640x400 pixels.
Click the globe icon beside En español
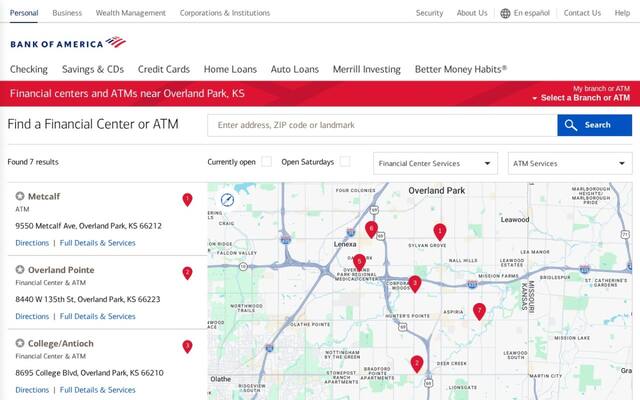click(x=505, y=13)
